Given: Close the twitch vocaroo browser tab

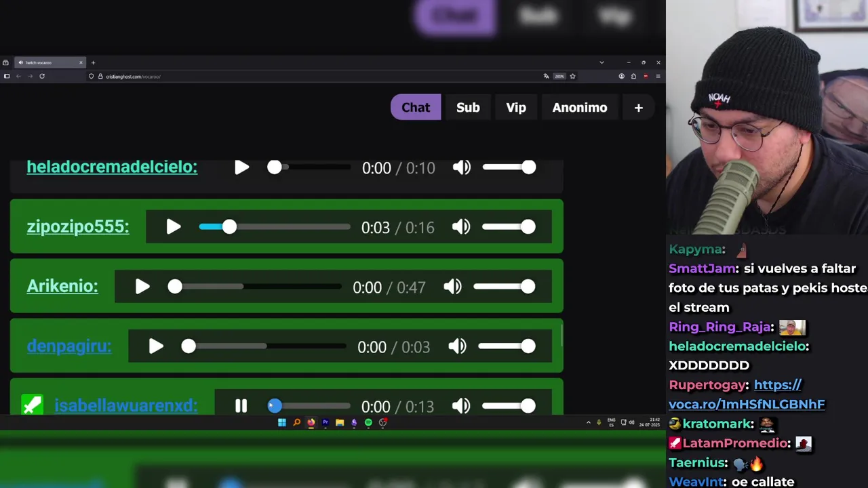Looking at the screenshot, I should (81, 62).
